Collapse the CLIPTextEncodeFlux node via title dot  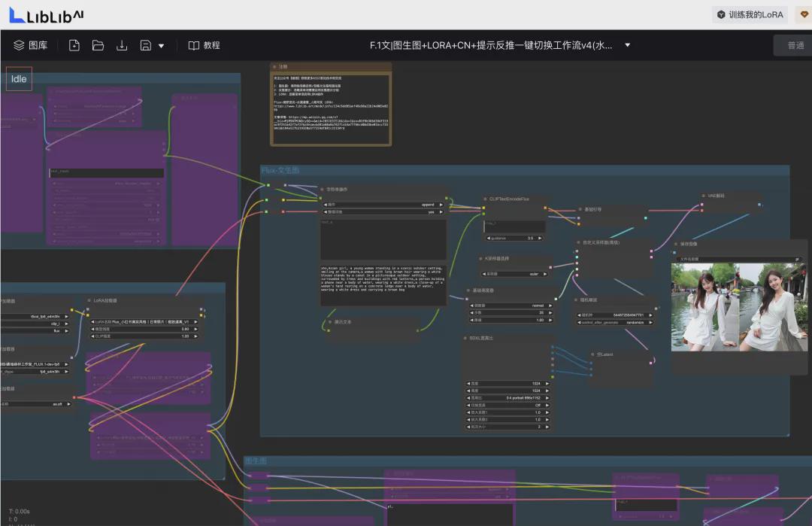(x=485, y=199)
